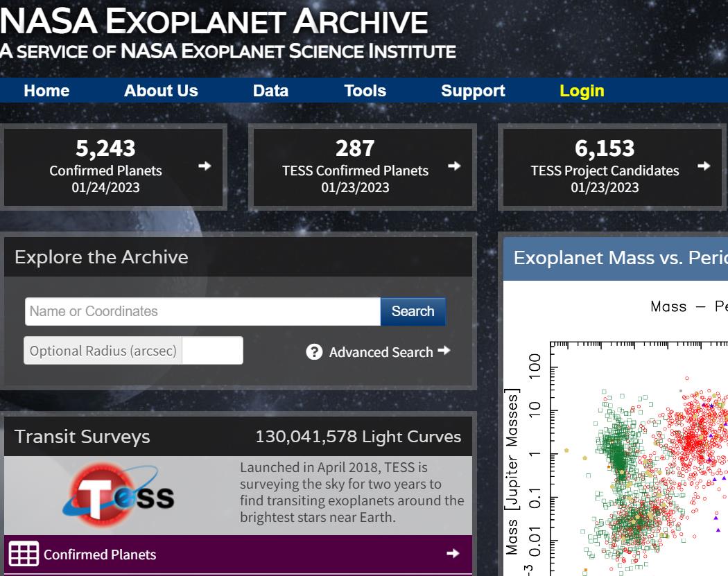Click the question mark icon near Advanced Search
Viewport: 728px width, 576px height.
[314, 352]
